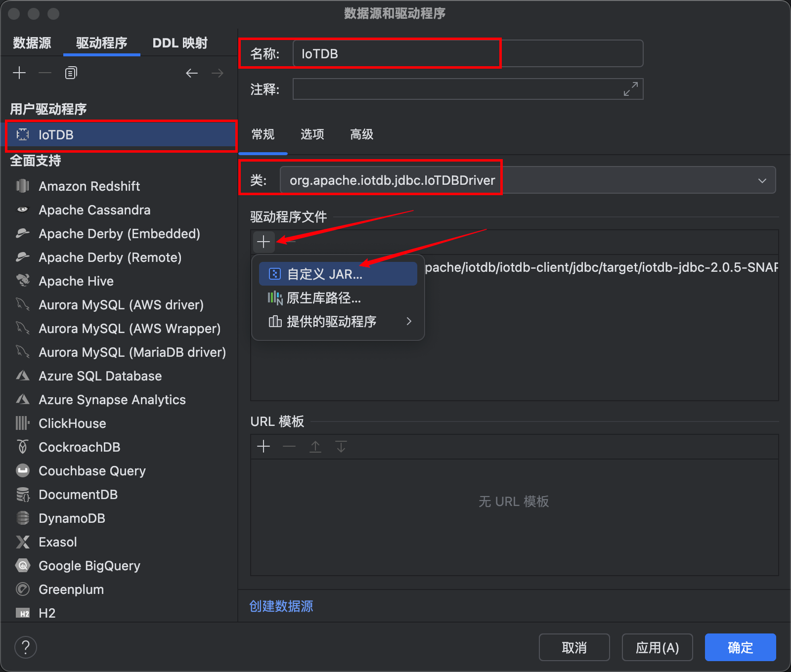Click the add driver file plus button
Viewport: 791px width, 672px height.
(264, 242)
